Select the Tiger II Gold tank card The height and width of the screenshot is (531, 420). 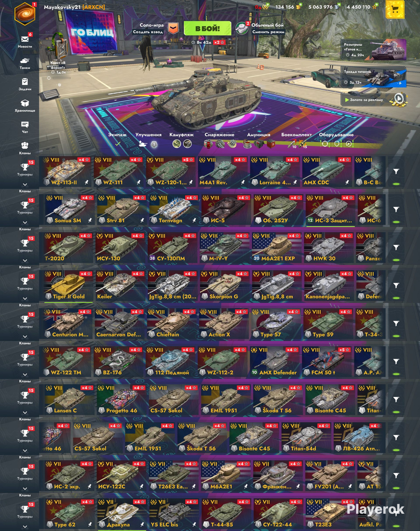pyautogui.click(x=68, y=285)
